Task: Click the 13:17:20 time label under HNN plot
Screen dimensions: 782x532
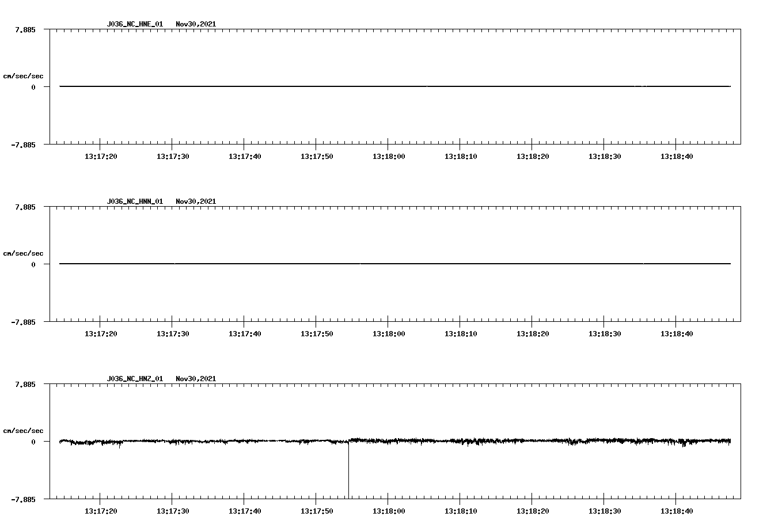Action: 101,334
